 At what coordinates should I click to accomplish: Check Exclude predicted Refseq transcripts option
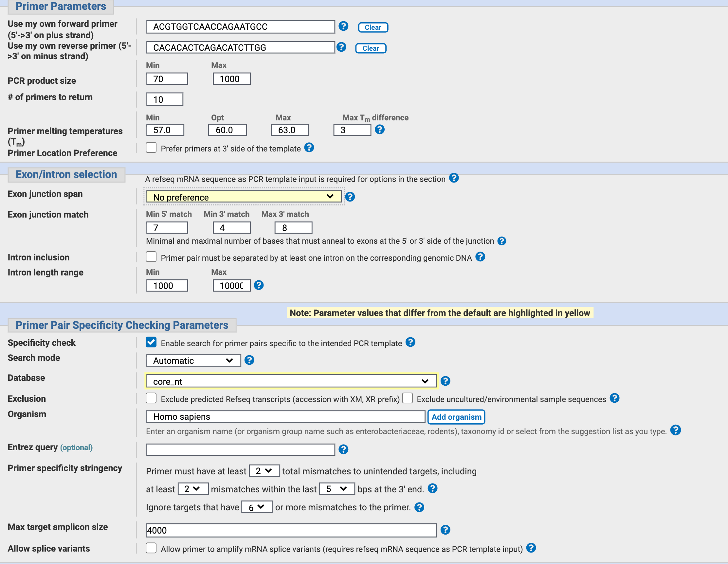coord(151,398)
